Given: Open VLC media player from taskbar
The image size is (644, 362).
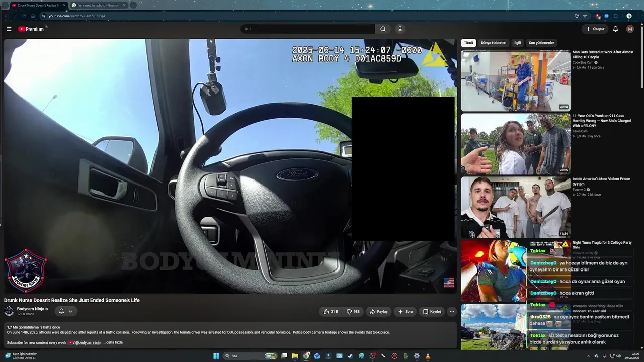Looking at the screenshot, I should click(x=428, y=356).
